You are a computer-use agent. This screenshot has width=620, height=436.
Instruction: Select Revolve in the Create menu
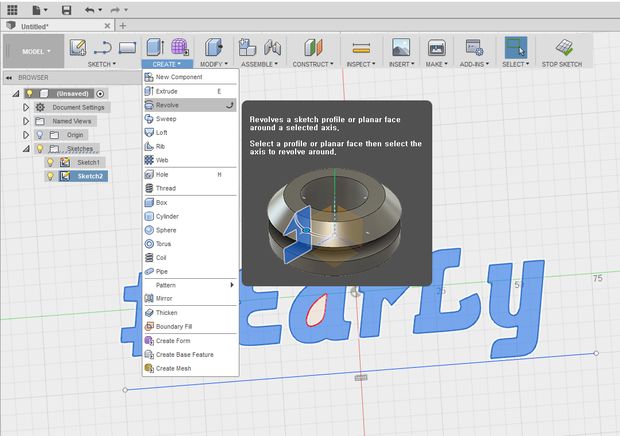(168, 104)
